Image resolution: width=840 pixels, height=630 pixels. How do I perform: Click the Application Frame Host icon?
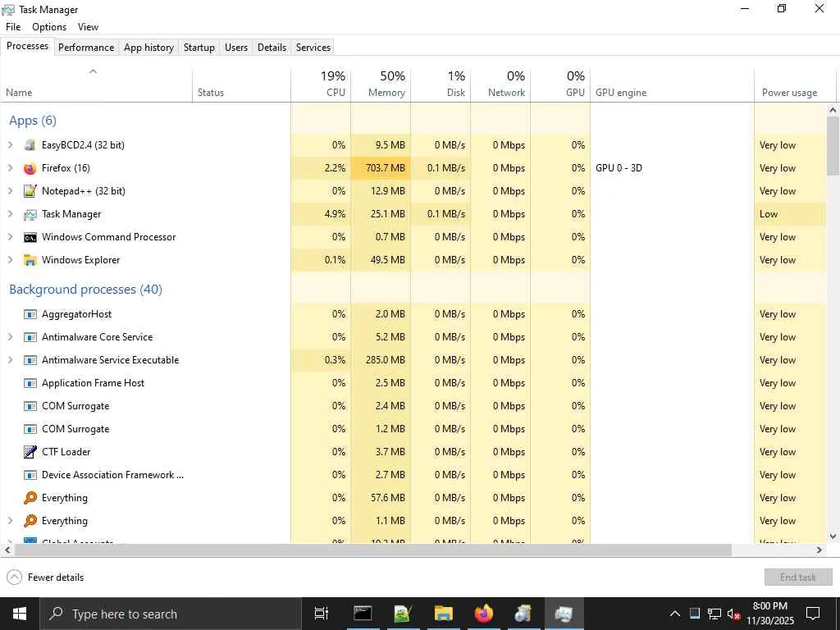30,384
